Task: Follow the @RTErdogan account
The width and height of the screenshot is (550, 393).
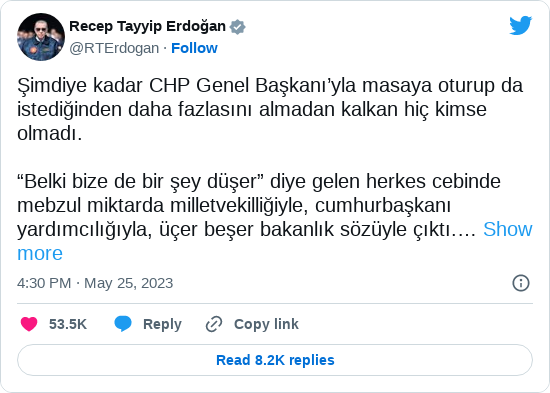Action: [194, 48]
